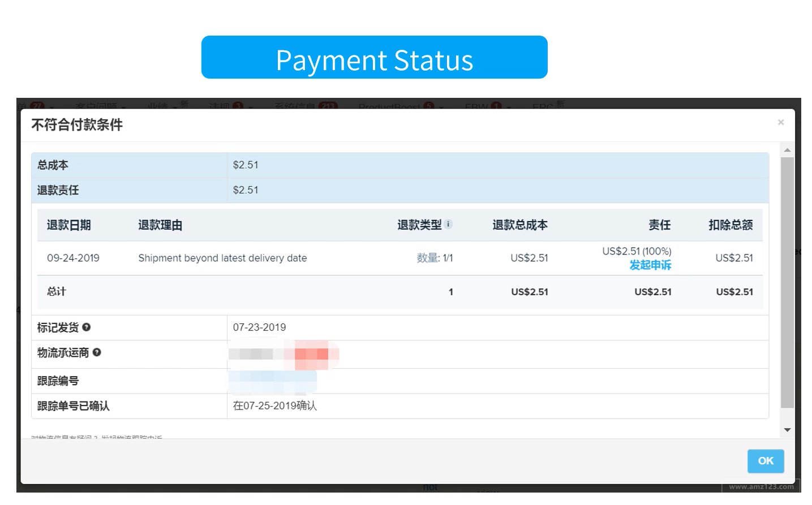Click the OK button
Viewport: 812px width, 505px height.
tap(765, 461)
